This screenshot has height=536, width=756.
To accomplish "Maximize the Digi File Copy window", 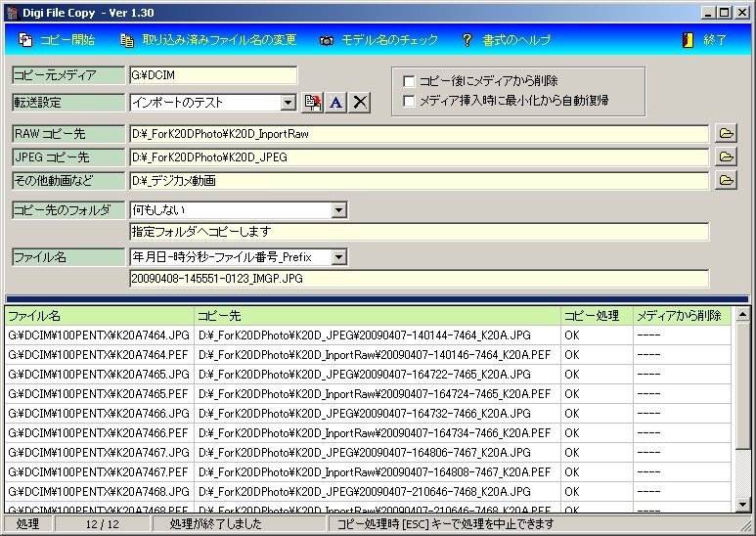I will [x=724, y=13].
